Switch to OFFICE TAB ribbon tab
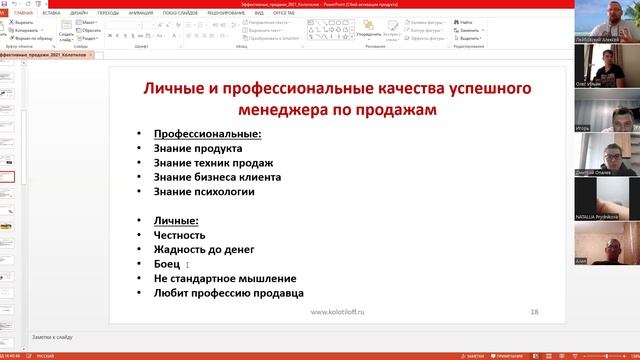Screen dimensions: 640x360 [284, 13]
